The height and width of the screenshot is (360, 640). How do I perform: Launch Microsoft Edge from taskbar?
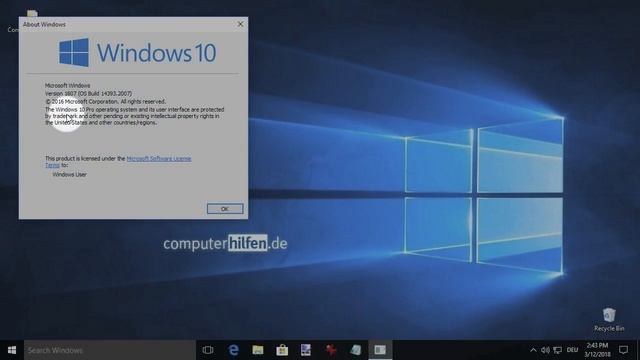[x=233, y=350]
